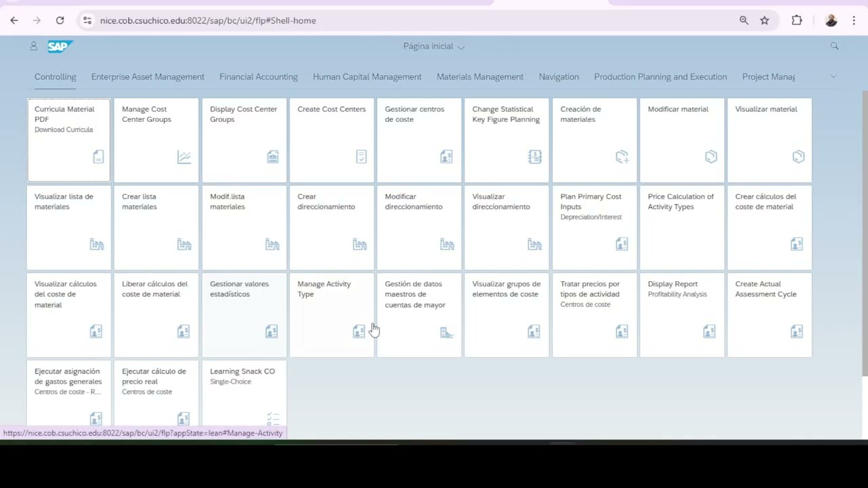The width and height of the screenshot is (868, 488).
Task: Click the SAP logo
Action: pyautogui.click(x=60, y=46)
